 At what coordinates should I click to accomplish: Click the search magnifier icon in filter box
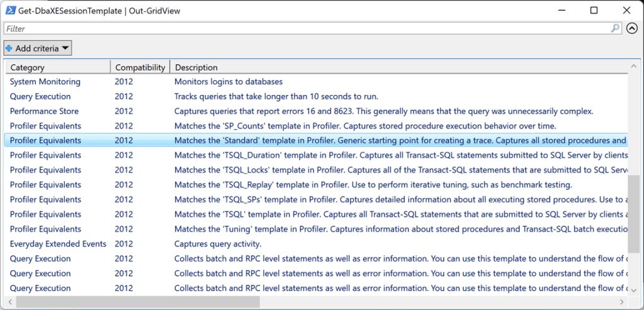pyautogui.click(x=615, y=28)
